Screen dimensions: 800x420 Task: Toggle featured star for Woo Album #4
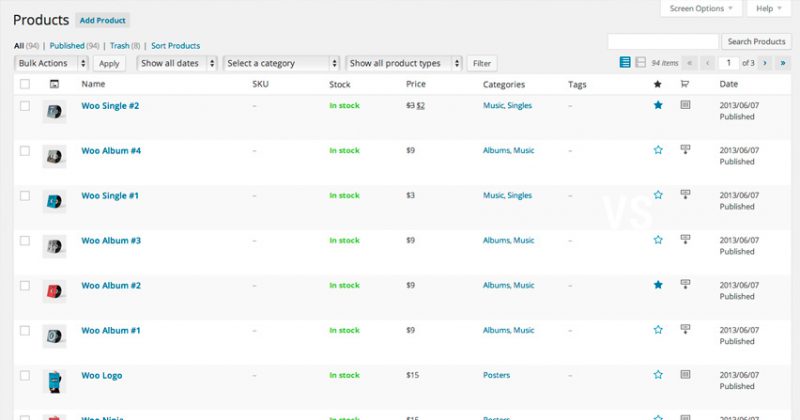tap(658, 150)
